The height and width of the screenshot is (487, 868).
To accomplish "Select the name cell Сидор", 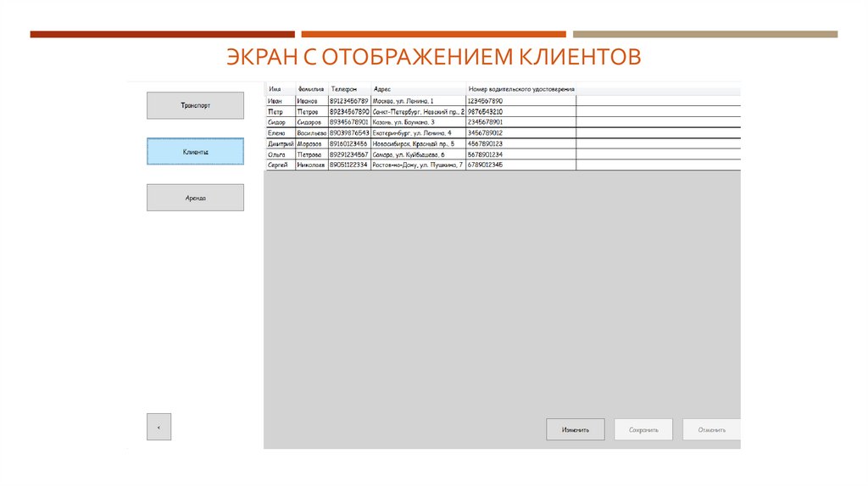I will point(281,122).
